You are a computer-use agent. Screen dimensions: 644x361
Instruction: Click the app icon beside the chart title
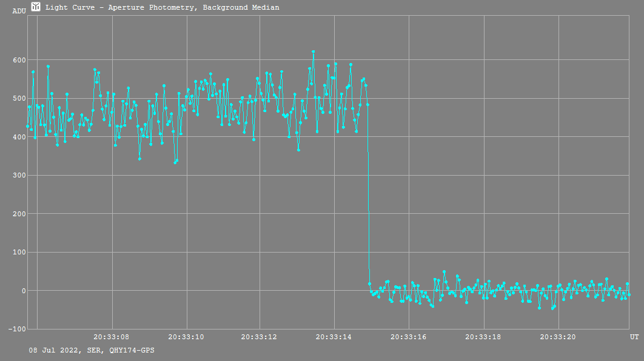(36, 7)
